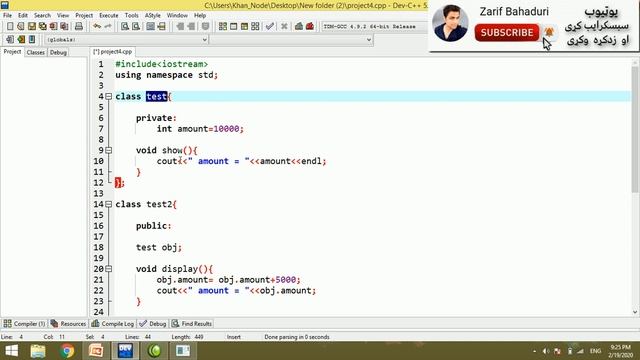Save the current file via toolbar

(32, 27)
